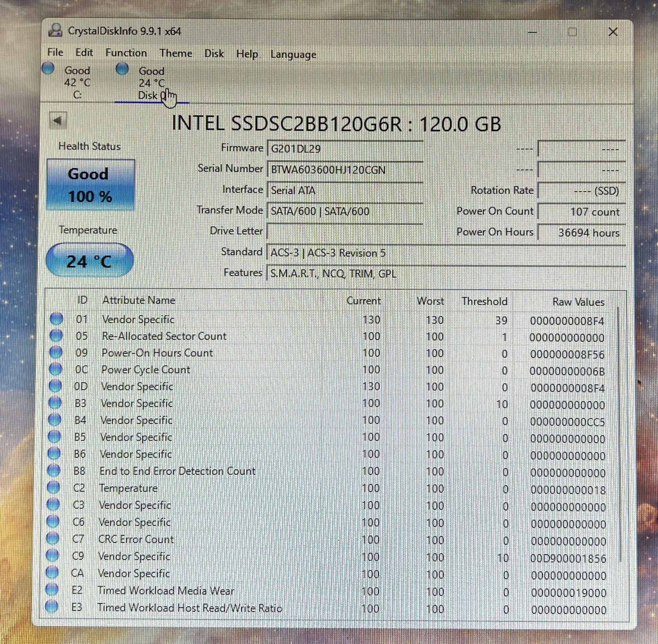Click the INTEL SSDSC2BB120G6R model title
658x644 pixels.
point(336,123)
